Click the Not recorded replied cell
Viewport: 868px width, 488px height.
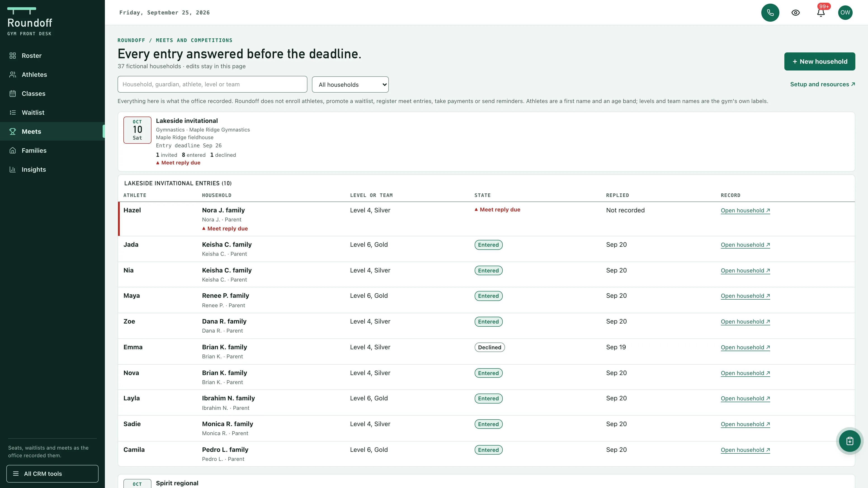click(x=625, y=210)
